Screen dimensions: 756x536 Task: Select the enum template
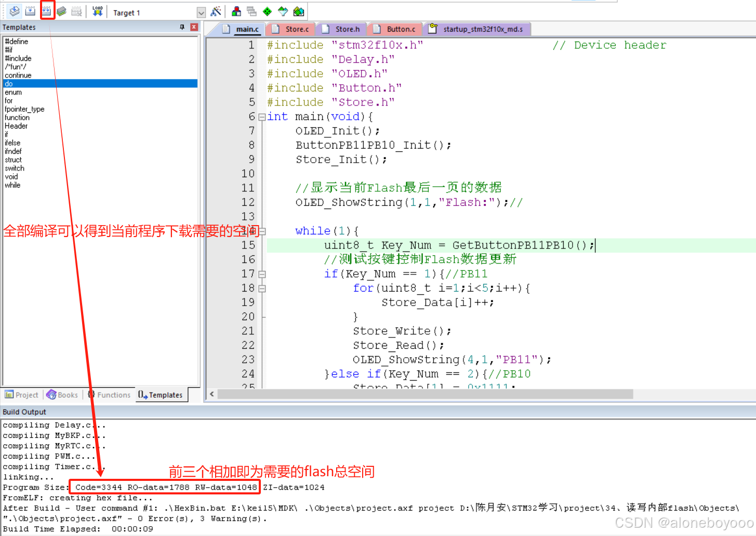14,92
